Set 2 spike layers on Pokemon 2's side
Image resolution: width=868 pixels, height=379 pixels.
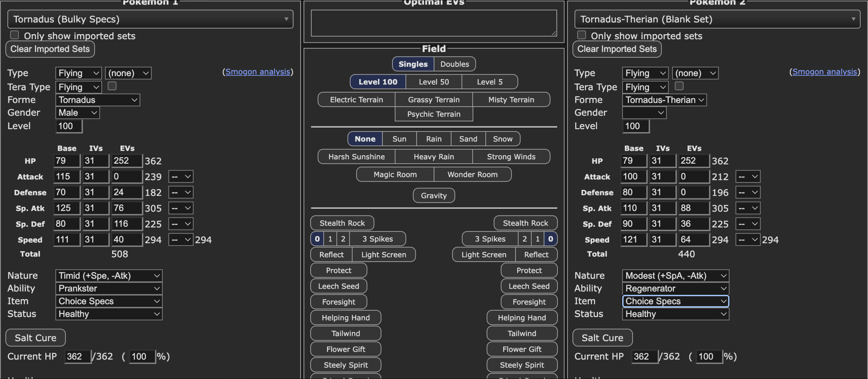[x=524, y=239]
